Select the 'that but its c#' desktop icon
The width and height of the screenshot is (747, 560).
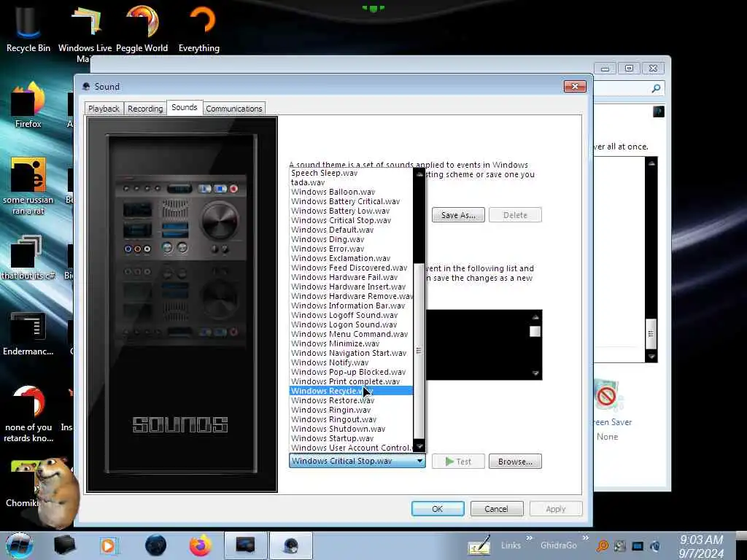click(28, 257)
